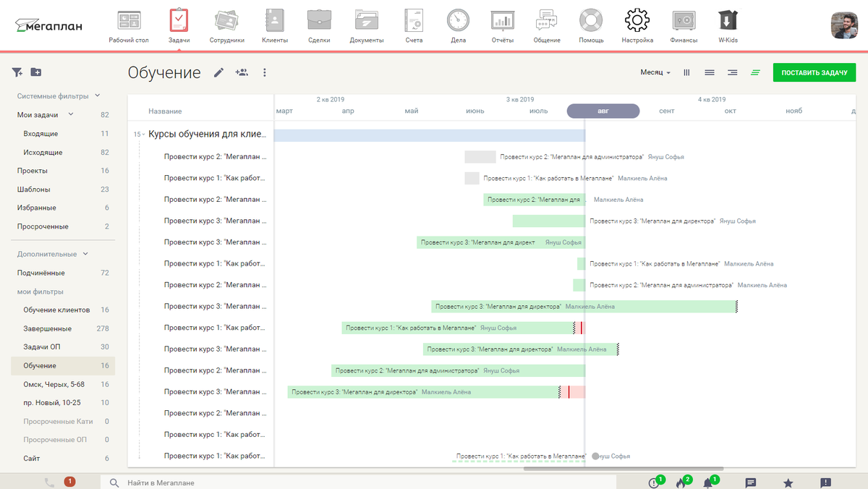
Task: Switch to the green Gantt chart view
Action: coord(755,72)
